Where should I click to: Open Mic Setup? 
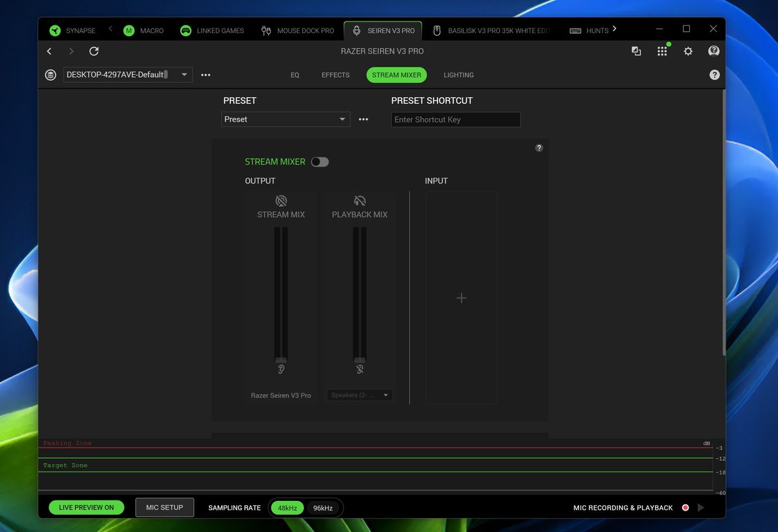click(x=165, y=507)
